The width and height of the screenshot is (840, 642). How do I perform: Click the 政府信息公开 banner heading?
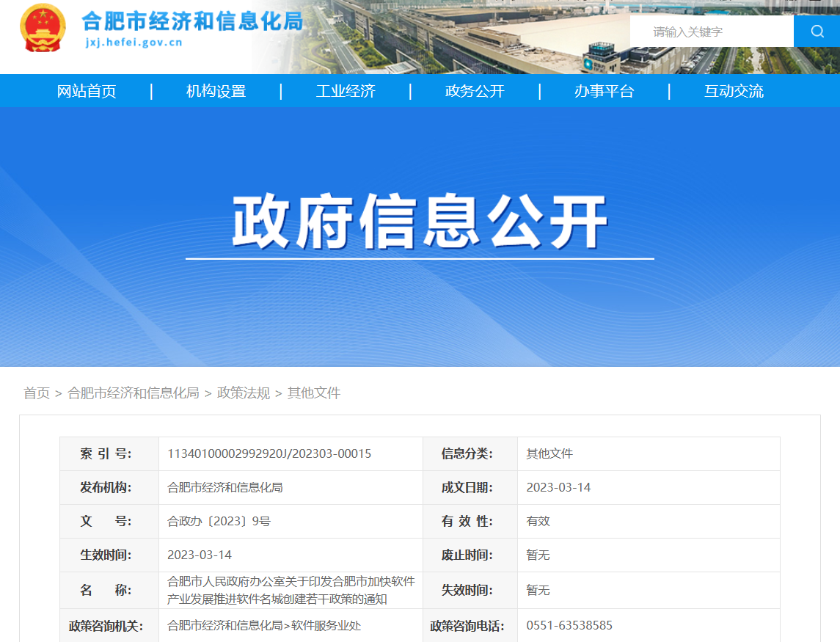(420, 222)
